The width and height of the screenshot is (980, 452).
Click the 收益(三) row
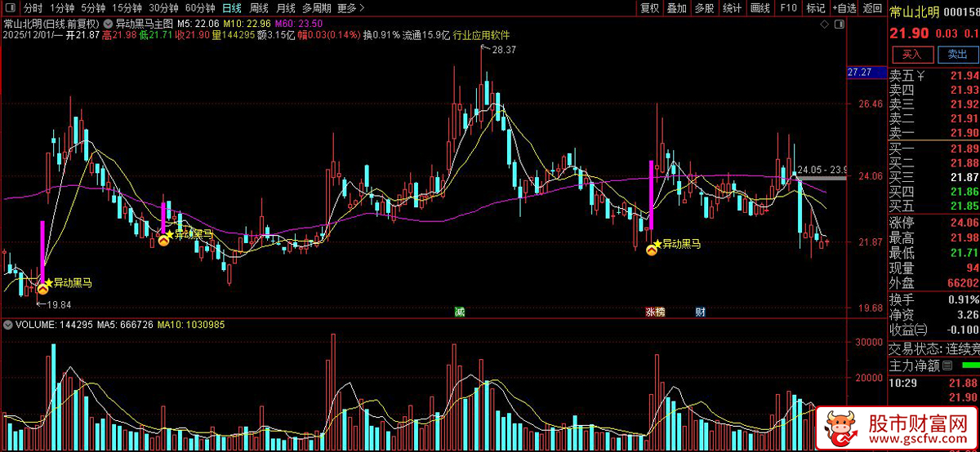pyautogui.click(x=933, y=329)
